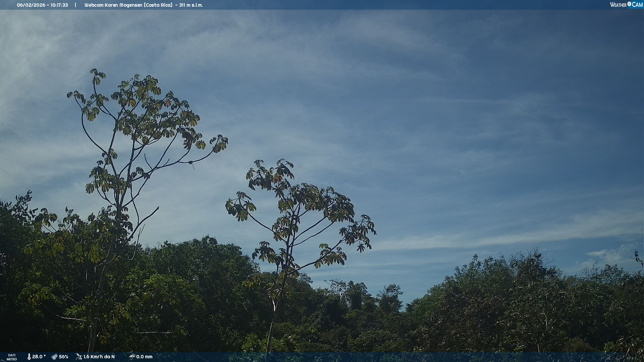Click the 1.6 Km/h da N wind reading
This screenshot has height=362, width=644.
99,357
